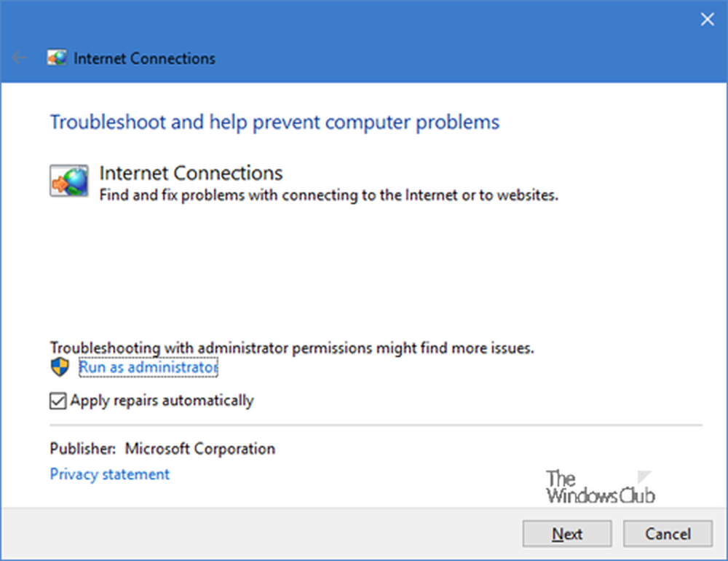Viewport: 728px width, 561px height.
Task: Click the back arrow in title bar
Action: [20, 58]
